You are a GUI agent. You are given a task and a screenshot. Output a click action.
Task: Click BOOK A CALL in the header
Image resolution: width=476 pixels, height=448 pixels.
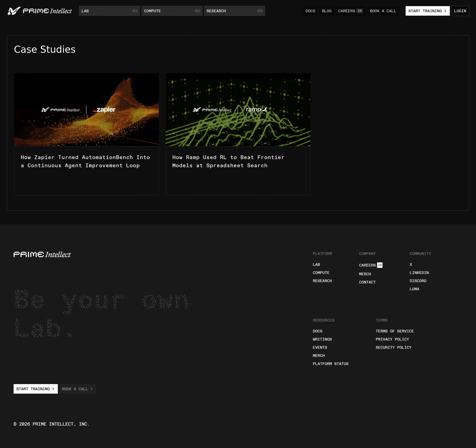point(383,11)
